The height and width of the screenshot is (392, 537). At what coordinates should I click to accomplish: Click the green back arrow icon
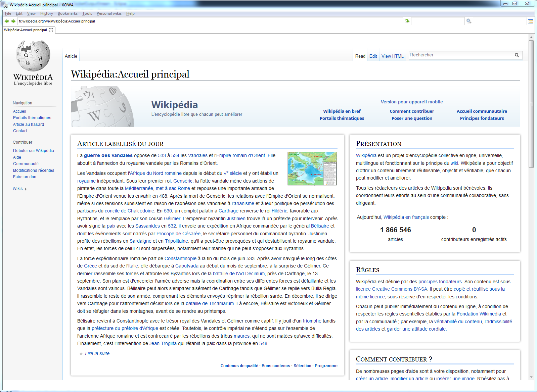[6, 21]
